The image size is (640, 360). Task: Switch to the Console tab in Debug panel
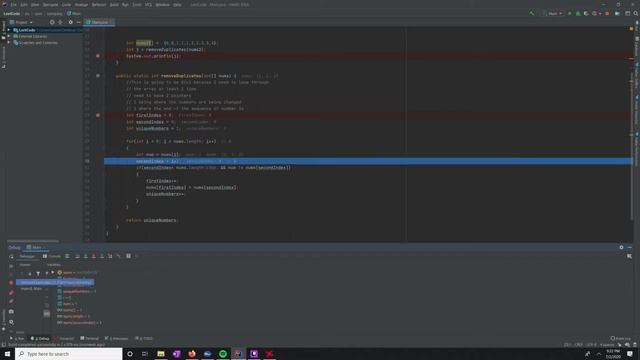point(52,256)
